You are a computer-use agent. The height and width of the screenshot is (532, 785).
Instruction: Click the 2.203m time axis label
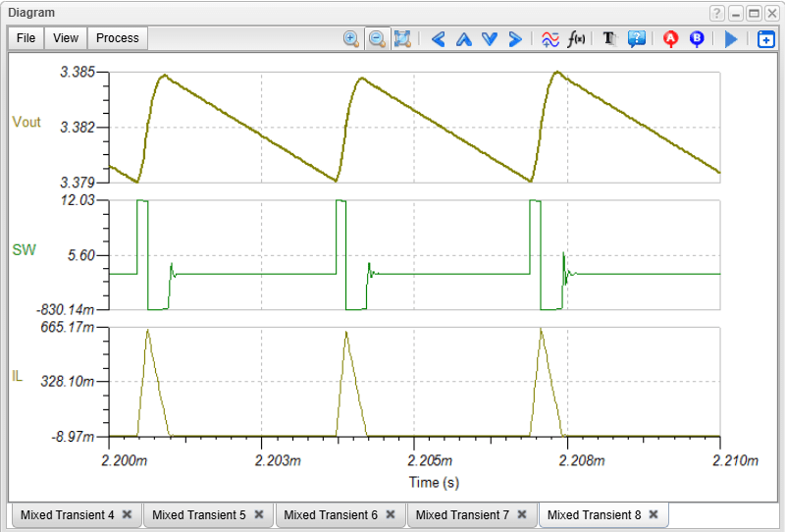[278, 460]
